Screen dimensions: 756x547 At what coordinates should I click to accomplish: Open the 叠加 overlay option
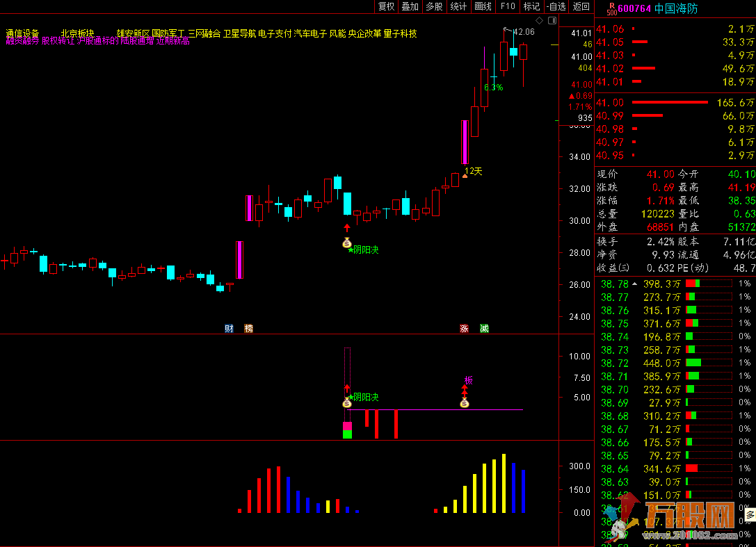pyautogui.click(x=410, y=6)
